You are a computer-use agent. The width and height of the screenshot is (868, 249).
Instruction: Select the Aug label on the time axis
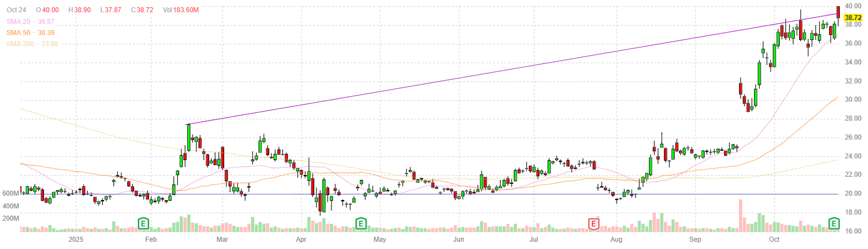pyautogui.click(x=616, y=240)
